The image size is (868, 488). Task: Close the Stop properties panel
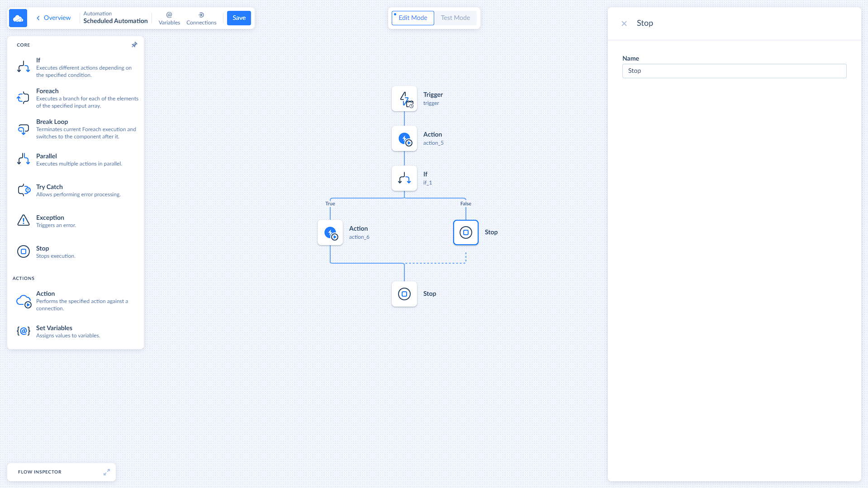(624, 24)
